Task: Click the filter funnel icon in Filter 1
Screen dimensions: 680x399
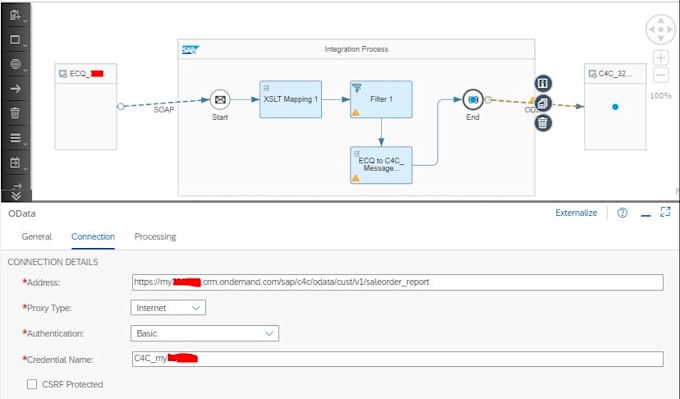Action: (x=356, y=88)
